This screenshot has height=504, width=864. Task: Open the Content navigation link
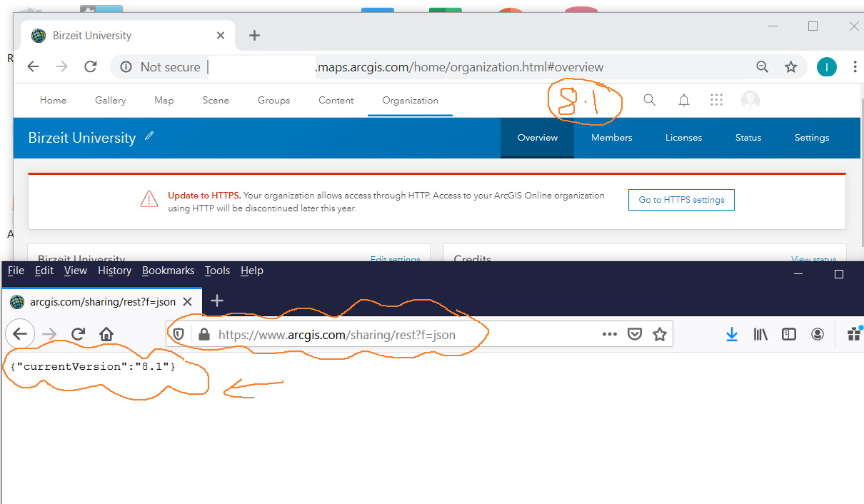tap(336, 100)
